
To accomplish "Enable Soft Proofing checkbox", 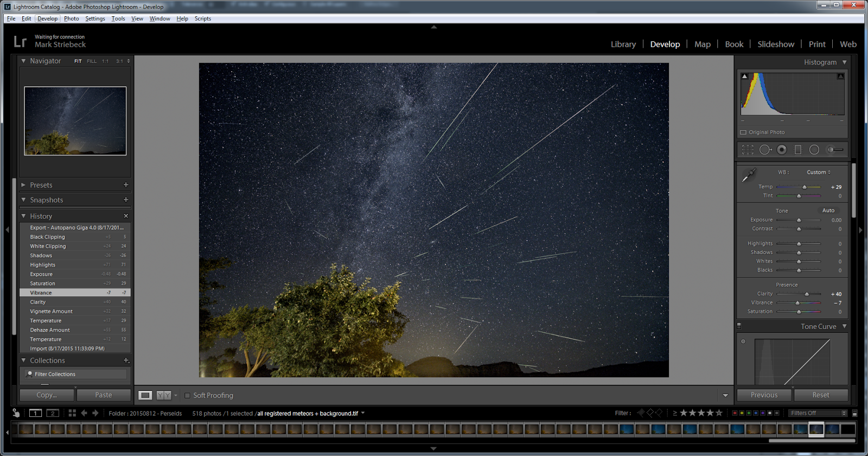I will [187, 395].
